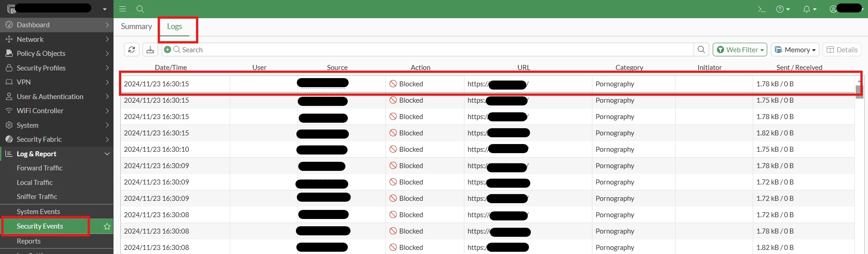This screenshot has height=254, width=868.
Task: Click the Log & Report chart icon
Action: pyautogui.click(x=9, y=154)
